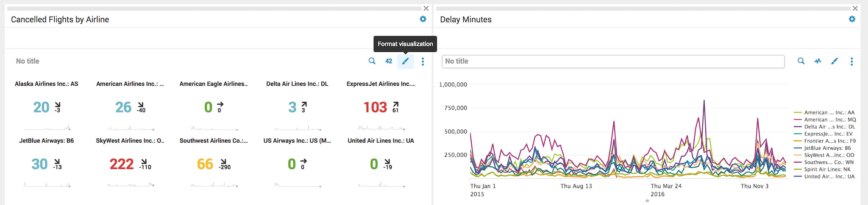The height and width of the screenshot is (205, 868).
Task: Click the 42 single value visualization icon
Action: pos(389,61)
